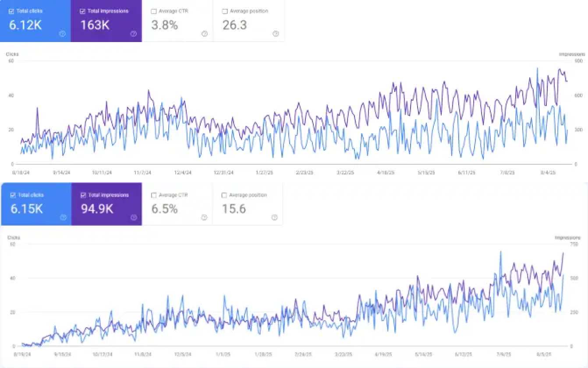Enable Average position checkbox on bottom chart
This screenshot has height=368, width=588.
pos(225,195)
